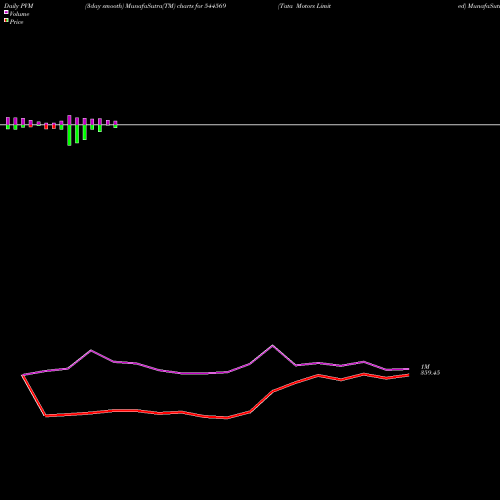Viewport: 500px width, 500px height.
Task: Click the '(3day smooth) MunafaSutra(TM) charts for 544569' heading
Action: pyautogui.click(x=155, y=6)
